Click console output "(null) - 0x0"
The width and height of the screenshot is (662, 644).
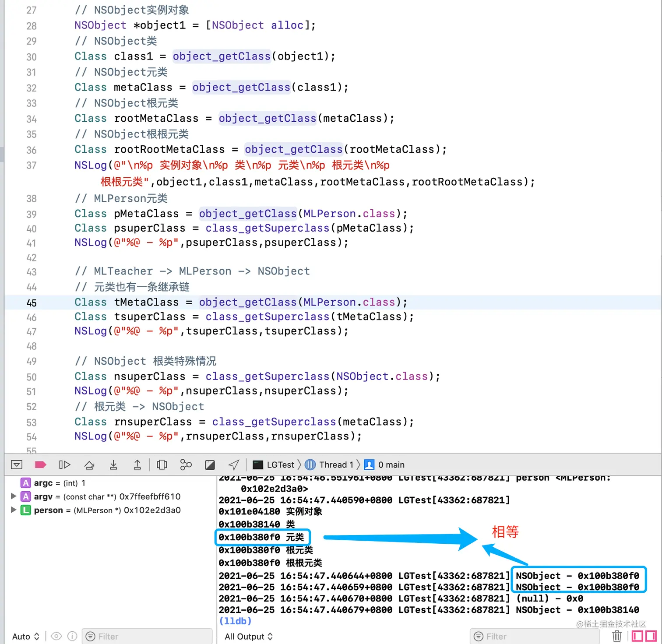click(x=549, y=598)
